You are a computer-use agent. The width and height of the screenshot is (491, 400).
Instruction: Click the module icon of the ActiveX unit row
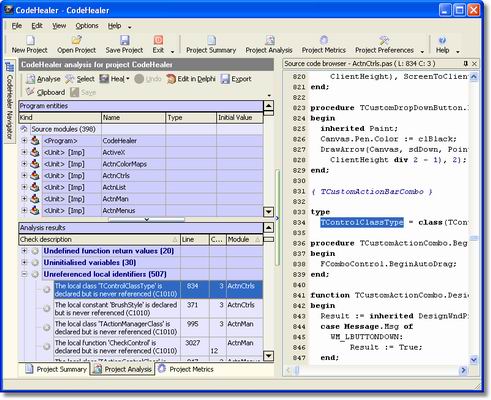pos(35,152)
